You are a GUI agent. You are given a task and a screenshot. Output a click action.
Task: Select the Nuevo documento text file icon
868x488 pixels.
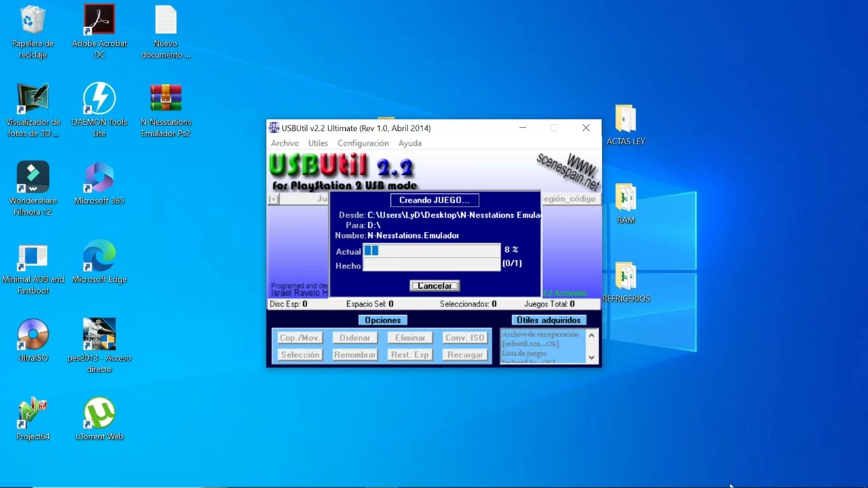click(x=165, y=32)
